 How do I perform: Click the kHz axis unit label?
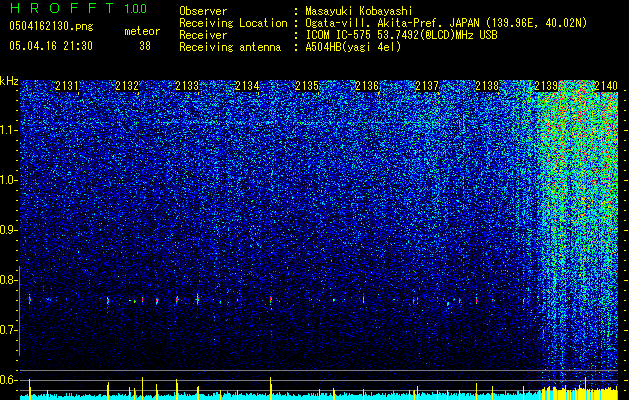[x=9, y=81]
